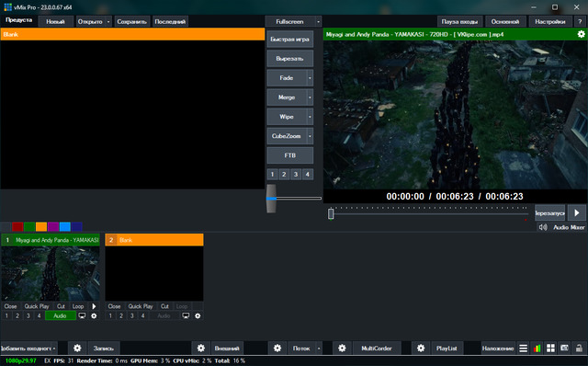
Task: Toggle overlay 4 on input 1
Action: coord(39,315)
